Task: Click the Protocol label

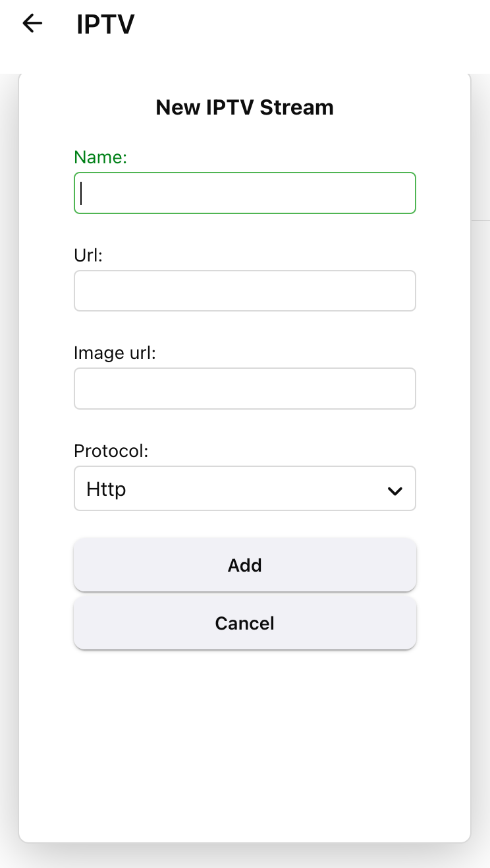Action: tap(111, 451)
